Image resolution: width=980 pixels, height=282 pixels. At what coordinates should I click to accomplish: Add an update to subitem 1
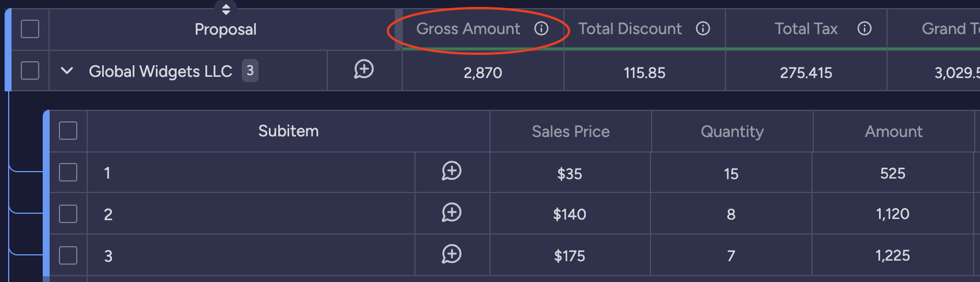(451, 172)
